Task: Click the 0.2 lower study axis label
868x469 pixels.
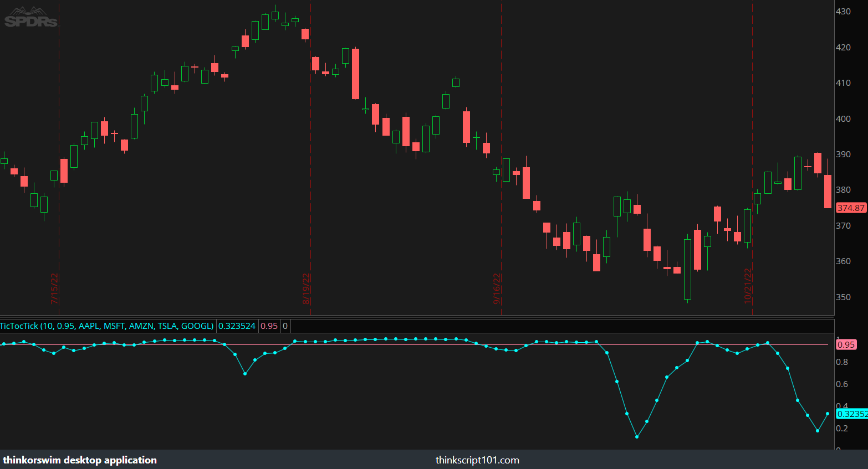Action: (x=842, y=429)
